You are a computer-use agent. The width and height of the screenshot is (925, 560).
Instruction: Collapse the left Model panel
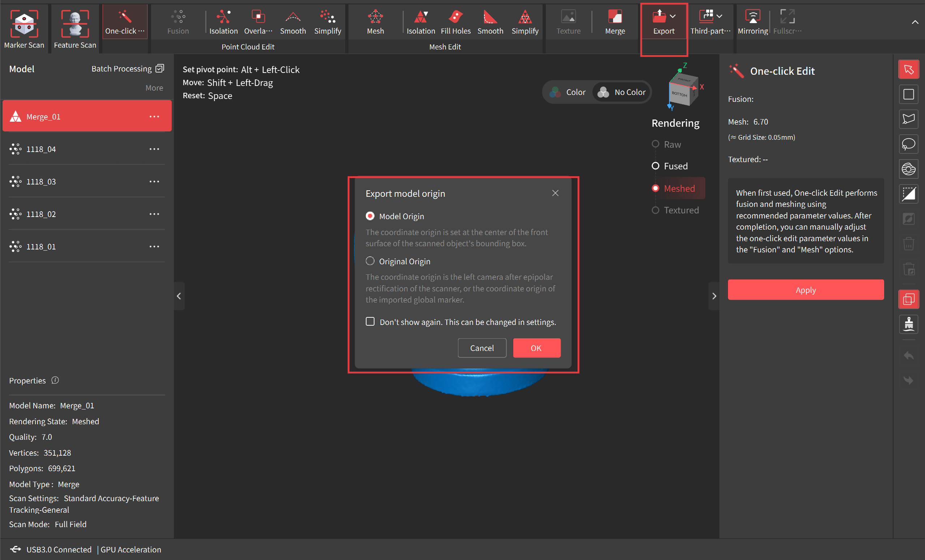tap(179, 296)
